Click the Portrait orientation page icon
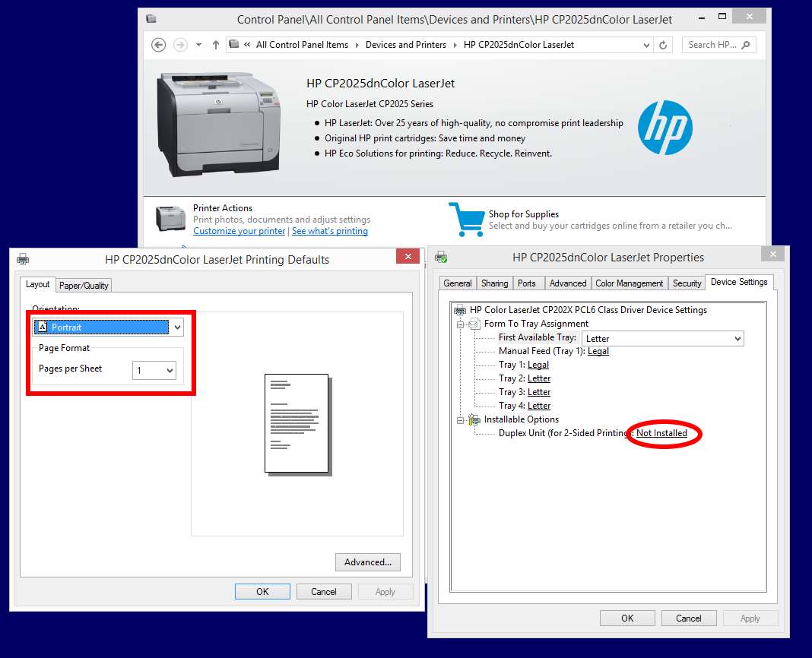Image resolution: width=812 pixels, height=658 pixels. click(43, 327)
